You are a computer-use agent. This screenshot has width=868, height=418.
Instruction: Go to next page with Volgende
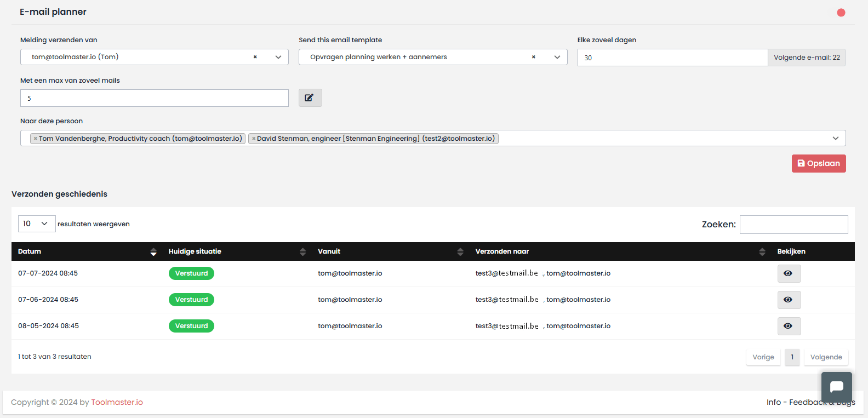(x=826, y=357)
